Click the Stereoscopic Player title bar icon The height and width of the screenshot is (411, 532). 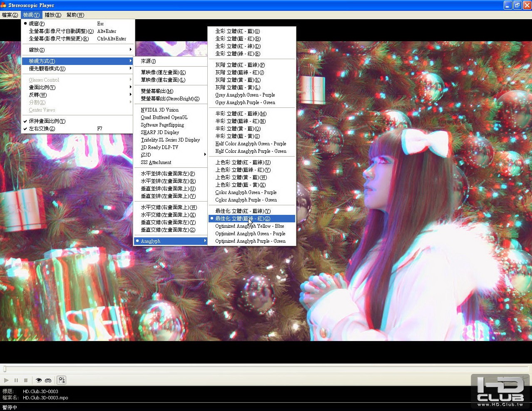(4, 5)
